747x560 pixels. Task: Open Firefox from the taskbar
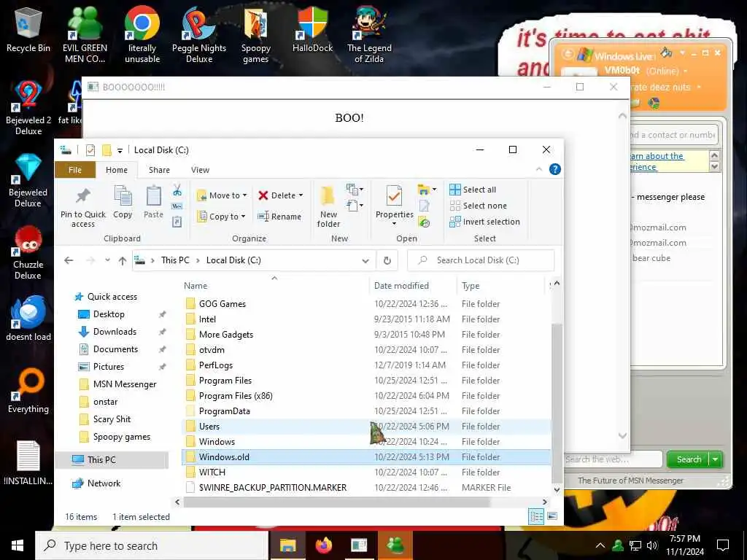(x=323, y=545)
